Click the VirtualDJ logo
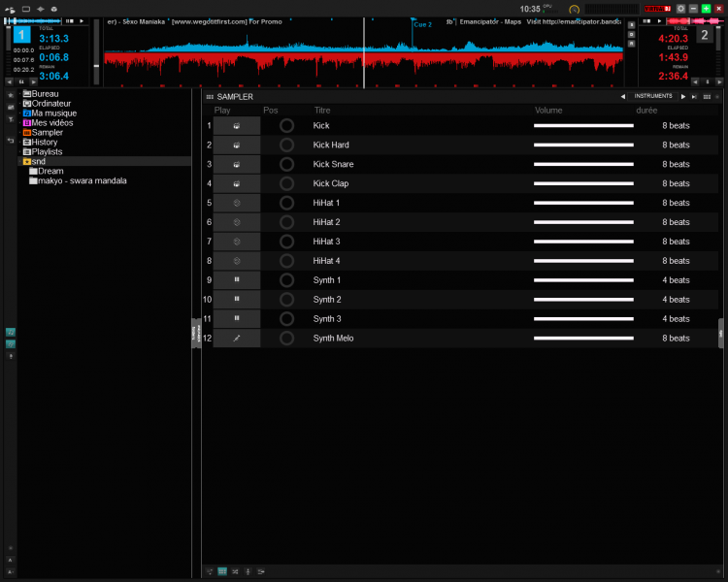 (x=657, y=9)
